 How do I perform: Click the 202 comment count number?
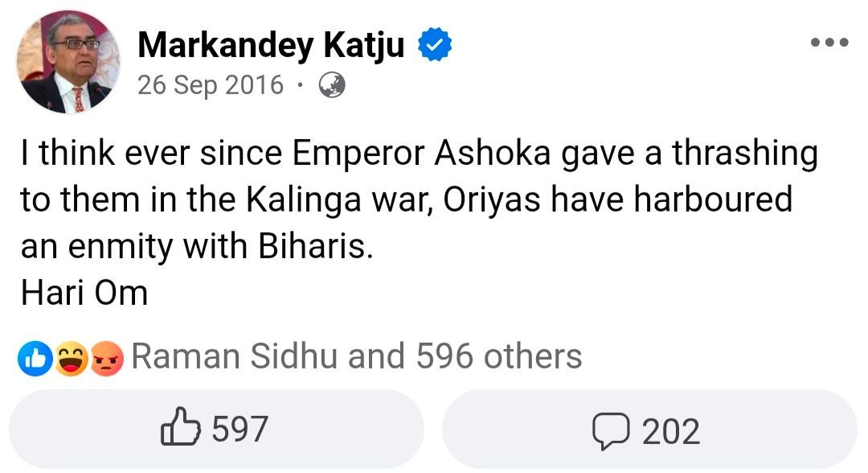(670, 432)
